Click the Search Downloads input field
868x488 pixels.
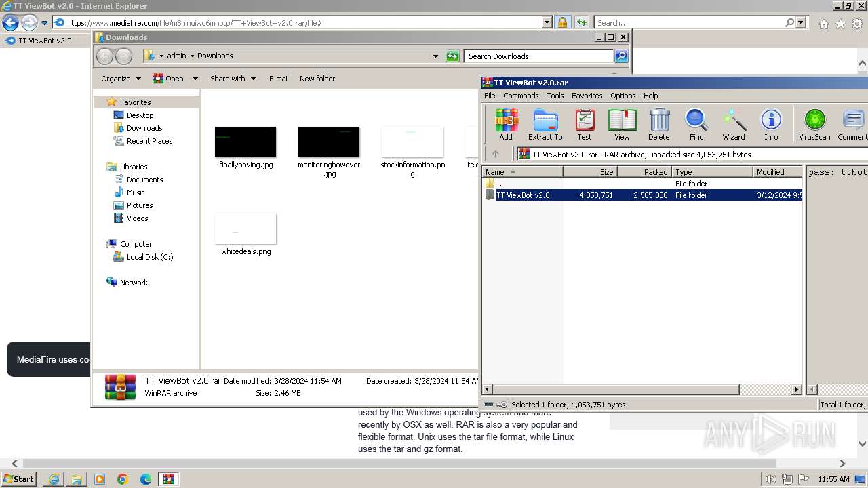[x=539, y=56]
